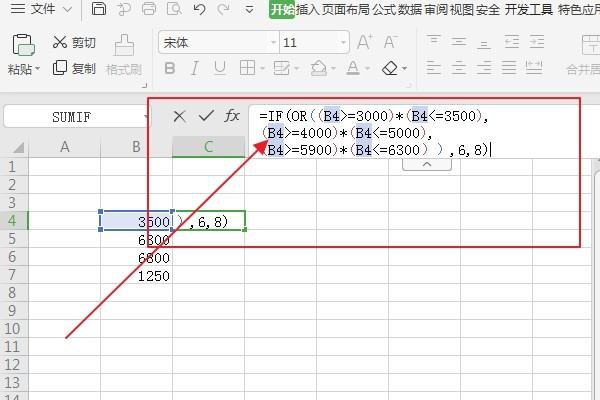600x400 pixels.
Task: Switch to the 开始 ribbon tab
Action: click(x=282, y=9)
